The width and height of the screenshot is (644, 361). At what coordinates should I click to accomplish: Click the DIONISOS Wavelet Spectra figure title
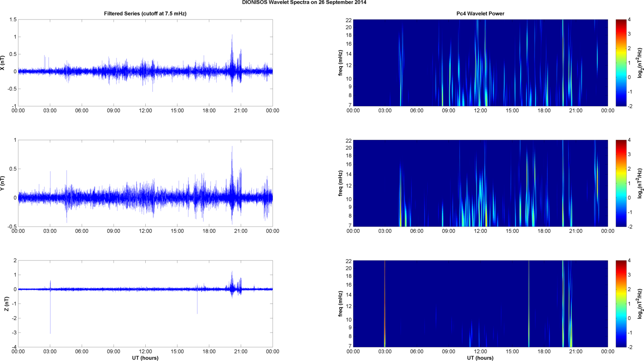click(304, 3)
